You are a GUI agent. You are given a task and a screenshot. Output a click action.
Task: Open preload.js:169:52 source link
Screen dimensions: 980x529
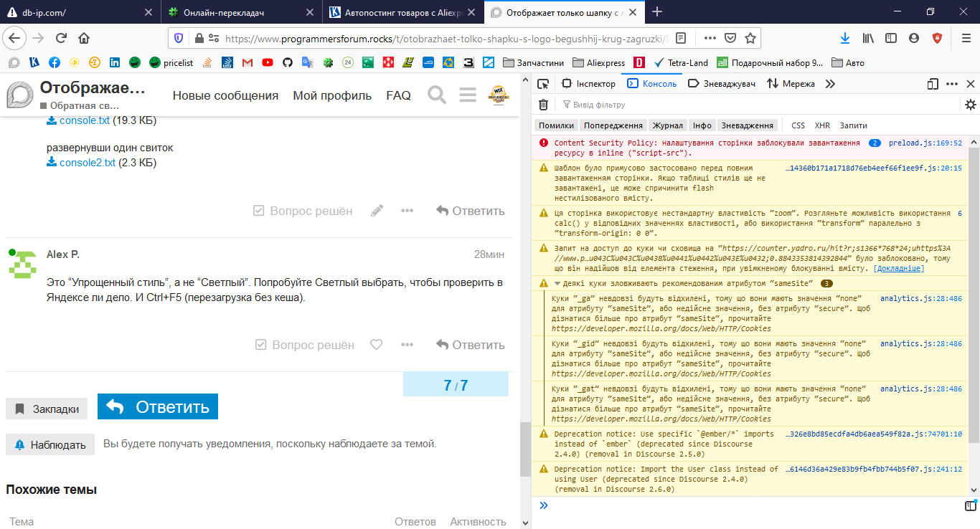[x=925, y=143]
